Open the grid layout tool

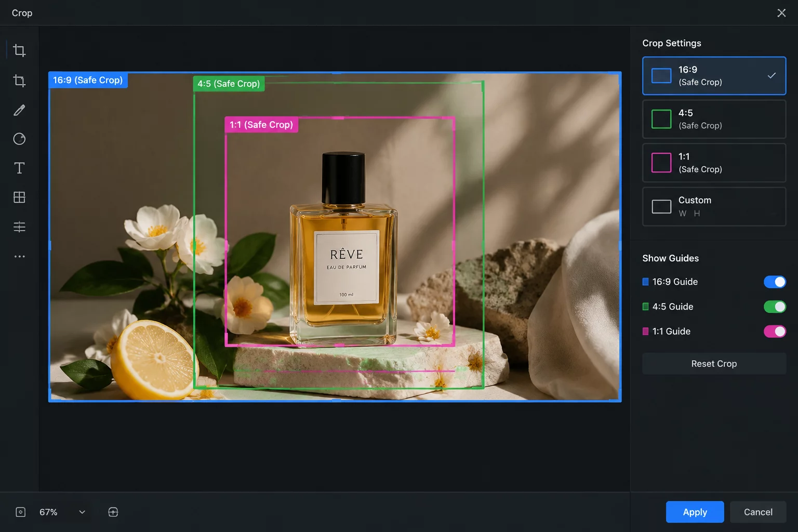pos(19,197)
